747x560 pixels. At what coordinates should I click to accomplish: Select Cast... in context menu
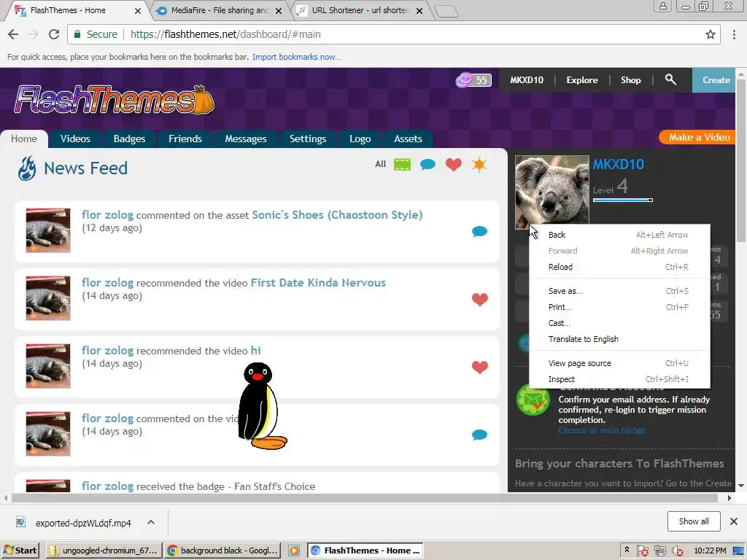619,323
